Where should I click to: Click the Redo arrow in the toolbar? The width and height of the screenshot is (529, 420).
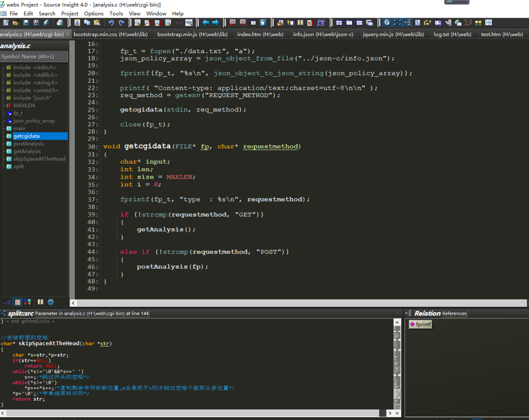click(x=121, y=23)
